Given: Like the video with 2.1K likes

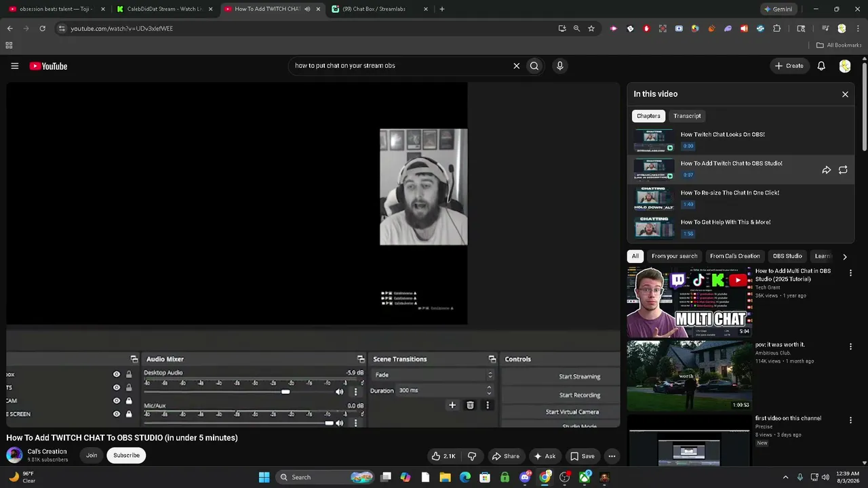Looking at the screenshot, I should (443, 456).
